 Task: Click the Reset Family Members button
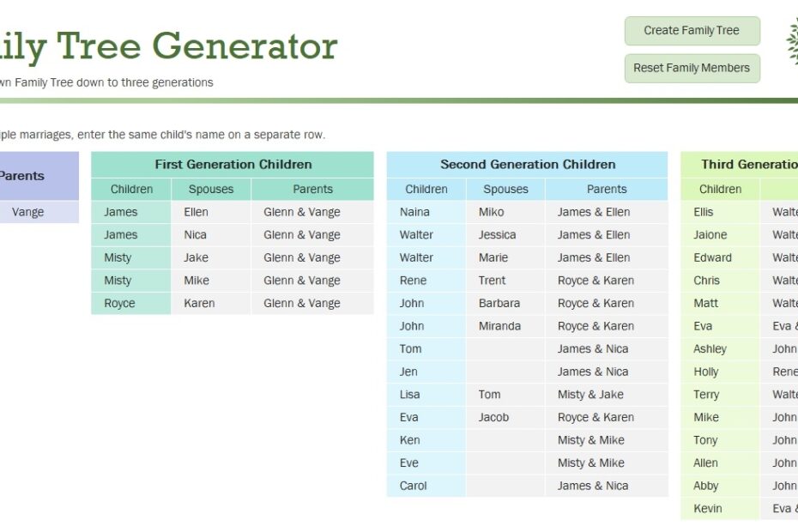pyautogui.click(x=692, y=68)
